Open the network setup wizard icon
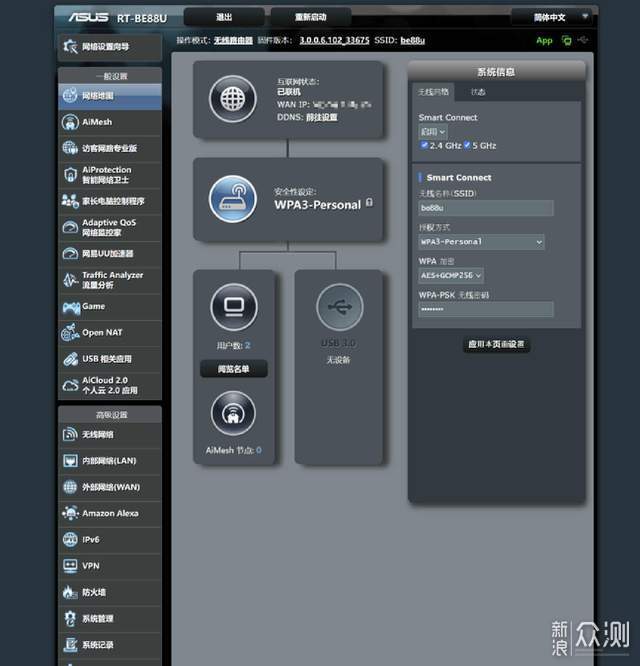The width and height of the screenshot is (640, 666). [70, 46]
